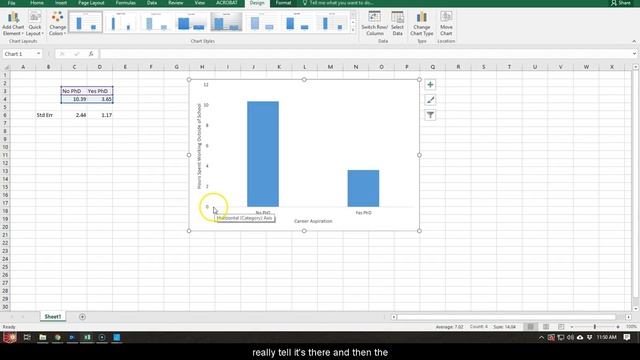Screen dimensions: 640x360
Task: Click the Chart Filters funnel button
Action: click(x=430, y=115)
